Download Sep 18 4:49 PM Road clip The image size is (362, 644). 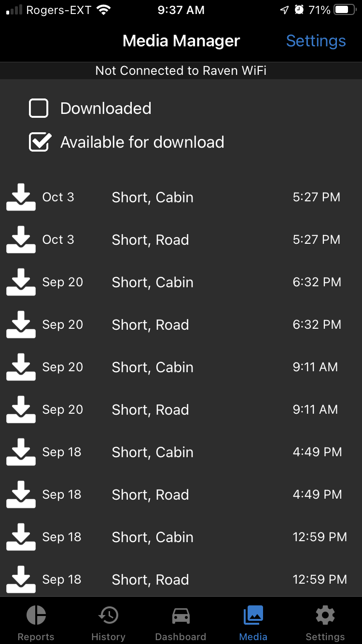(x=21, y=495)
